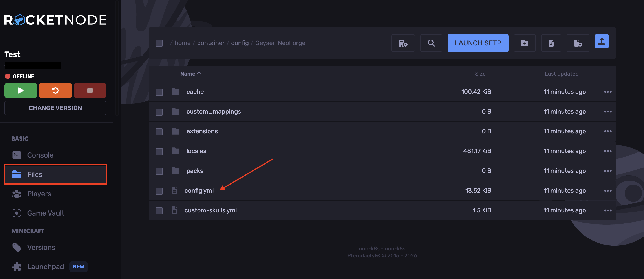The width and height of the screenshot is (644, 279).
Task: Navigate to container in the breadcrumb path
Action: click(211, 43)
